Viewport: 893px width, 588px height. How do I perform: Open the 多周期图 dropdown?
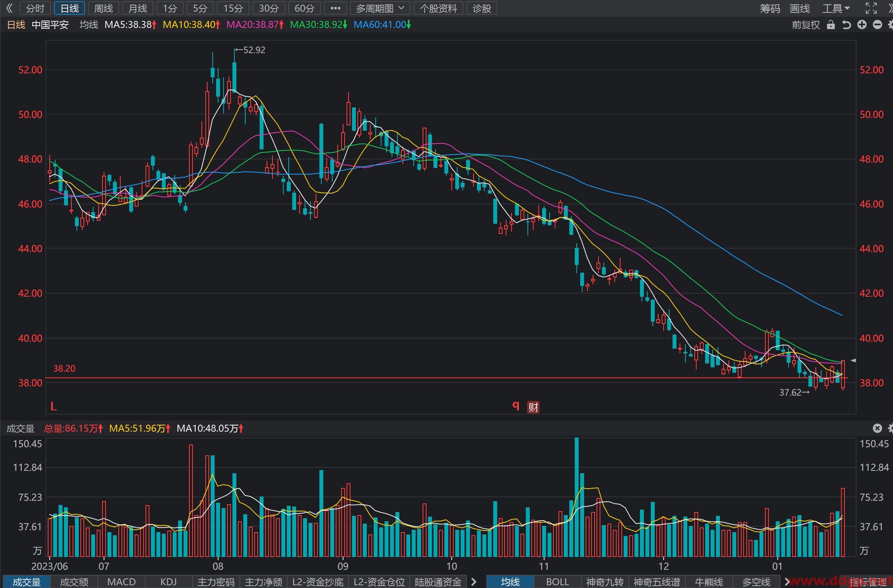click(x=380, y=8)
